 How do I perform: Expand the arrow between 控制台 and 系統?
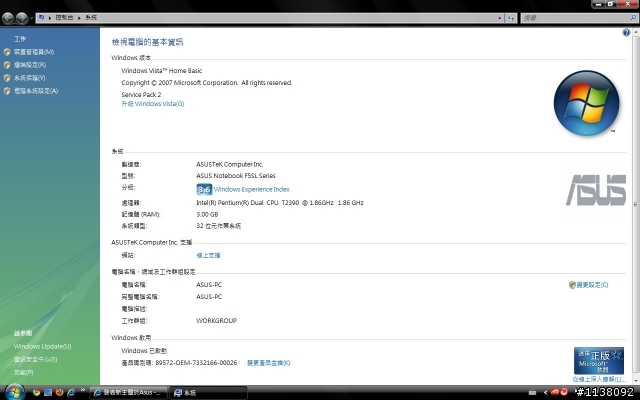79,18
